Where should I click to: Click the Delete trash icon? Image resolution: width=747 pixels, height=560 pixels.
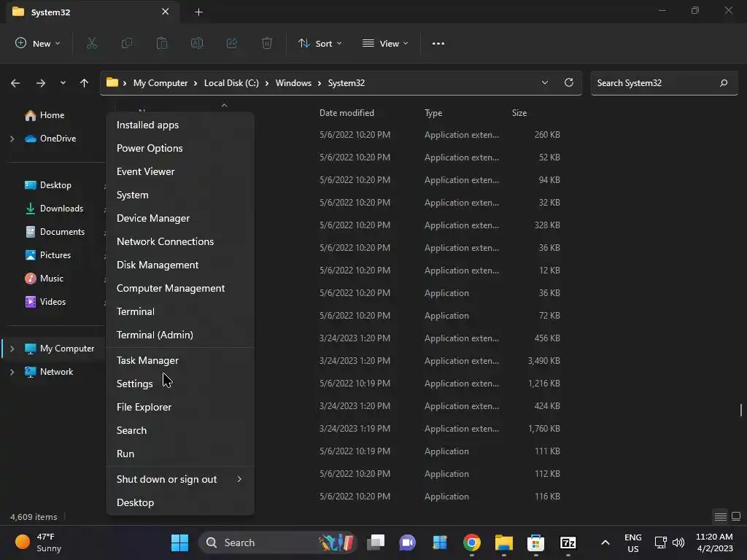pos(267,43)
